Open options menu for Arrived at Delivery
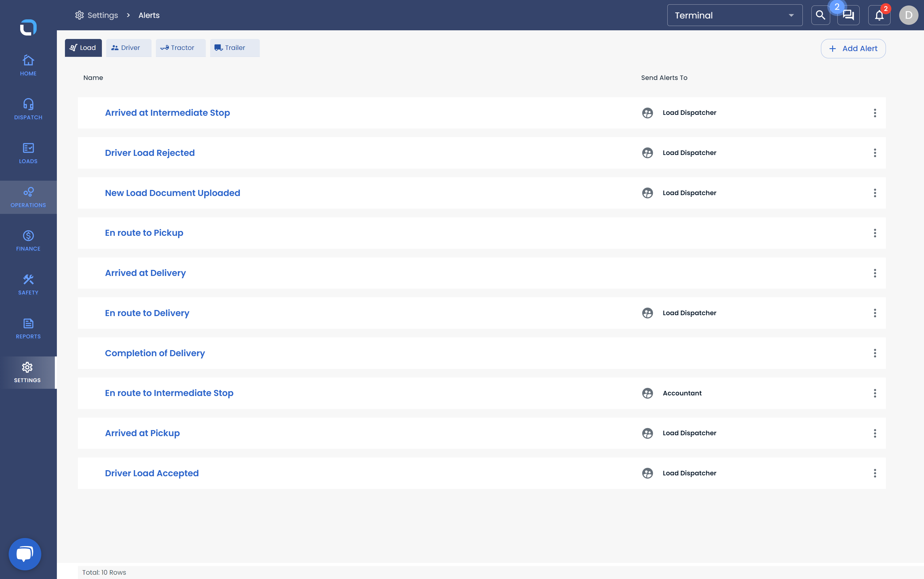 click(x=875, y=273)
